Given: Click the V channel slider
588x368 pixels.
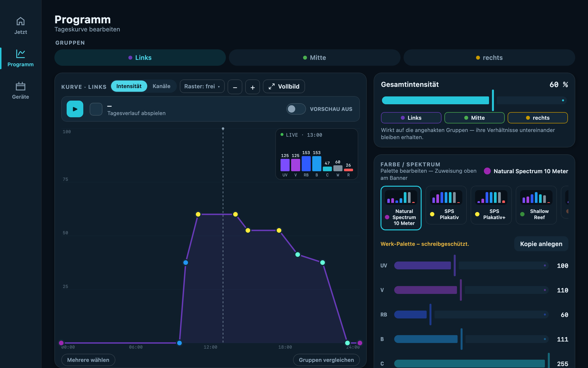Looking at the screenshot, I should tap(471, 290).
